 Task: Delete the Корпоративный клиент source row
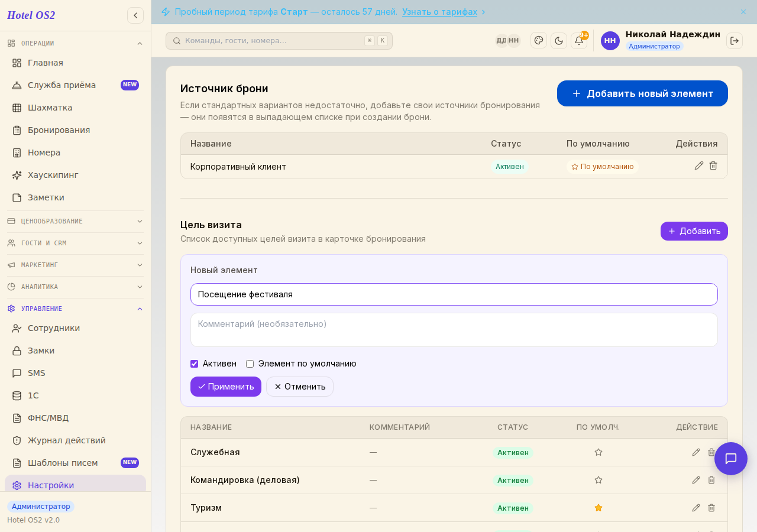[713, 166]
